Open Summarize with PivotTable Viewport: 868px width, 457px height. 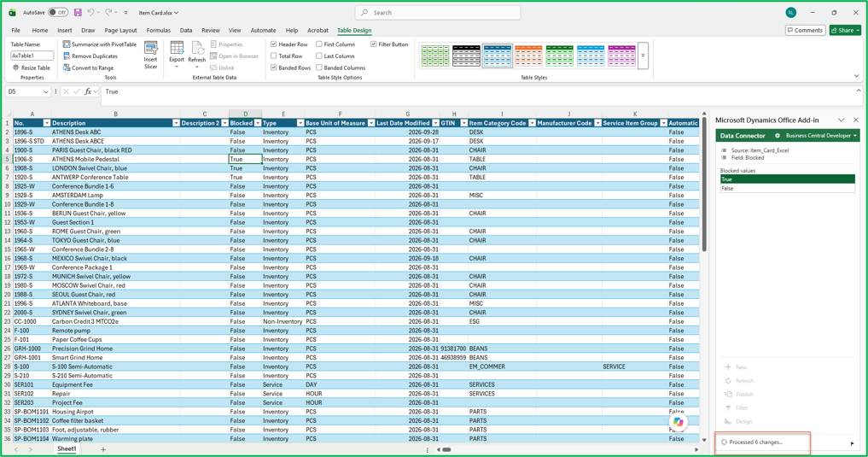(x=100, y=44)
